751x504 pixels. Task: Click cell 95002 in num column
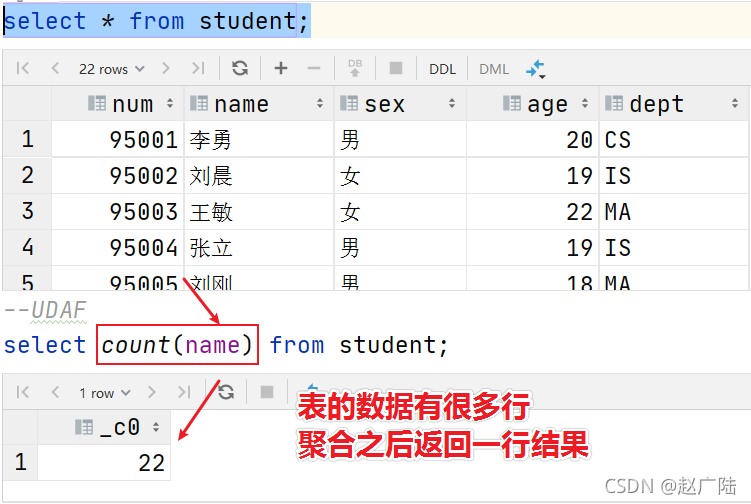coord(118,175)
